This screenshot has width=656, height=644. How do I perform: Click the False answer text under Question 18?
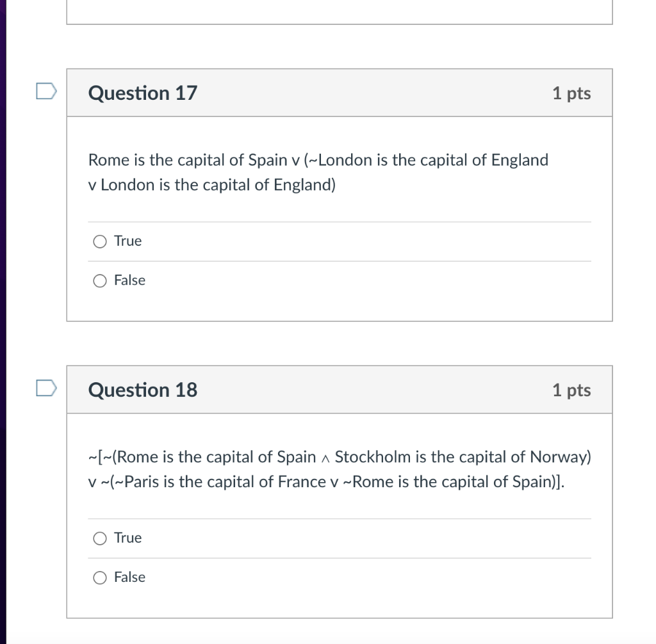pyautogui.click(x=129, y=577)
